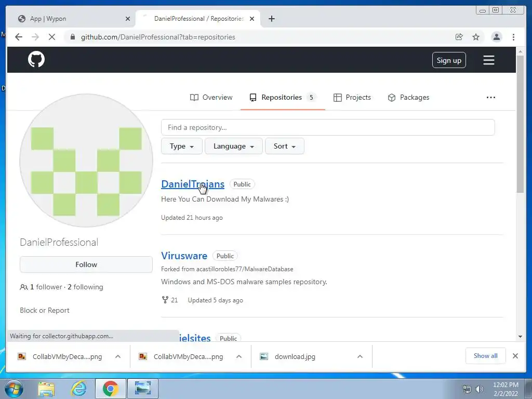Image resolution: width=532 pixels, height=399 pixels.
Task: Click the profile nav three-dots overflow
Action: coord(490,97)
